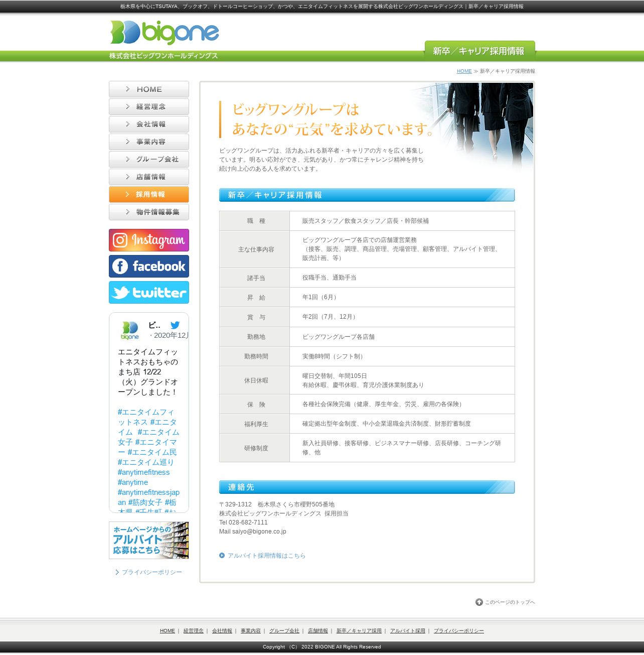Click アルバイト採用 in the footer navigation
The image size is (644, 655).
(x=408, y=631)
